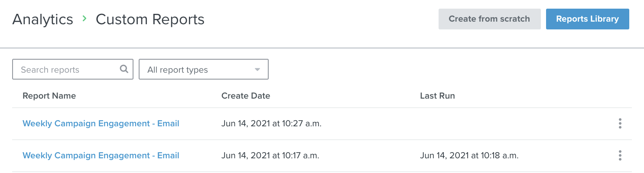
Task: Sort by the Last Run column header
Action: click(437, 96)
